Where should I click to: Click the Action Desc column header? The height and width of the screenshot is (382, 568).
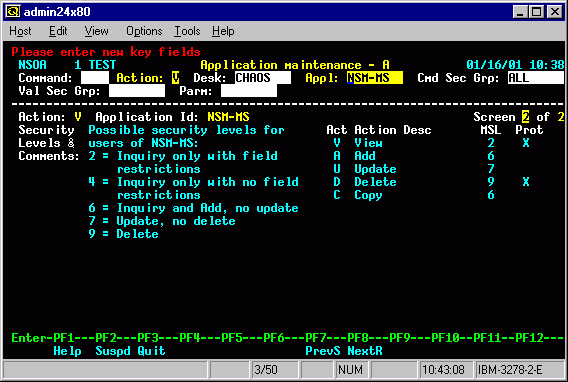tap(393, 130)
